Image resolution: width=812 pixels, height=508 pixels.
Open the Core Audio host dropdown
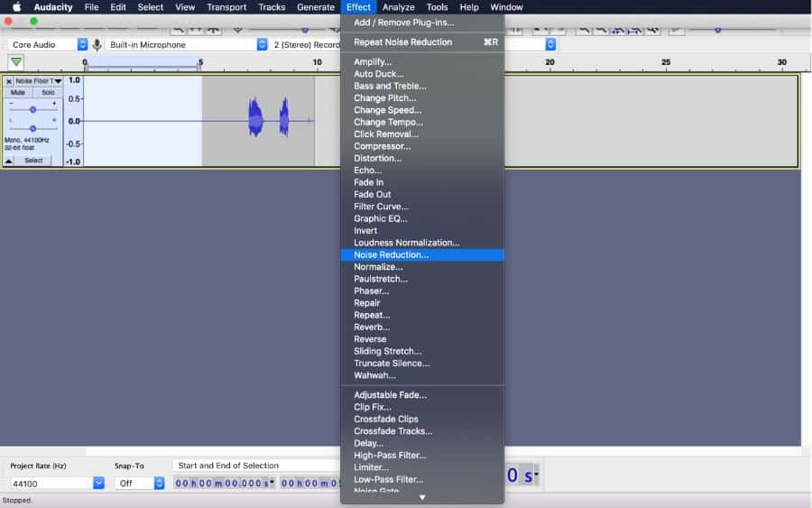point(82,44)
